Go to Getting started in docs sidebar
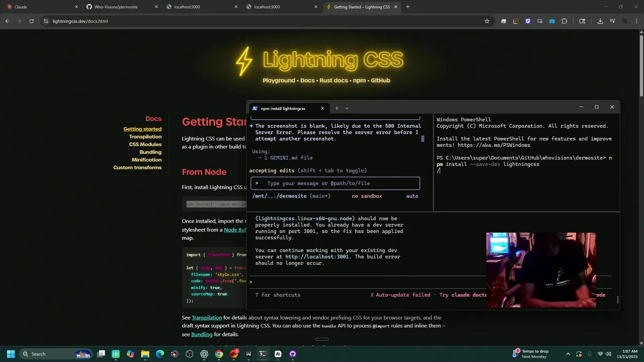This screenshot has height=362, width=644. (142, 129)
